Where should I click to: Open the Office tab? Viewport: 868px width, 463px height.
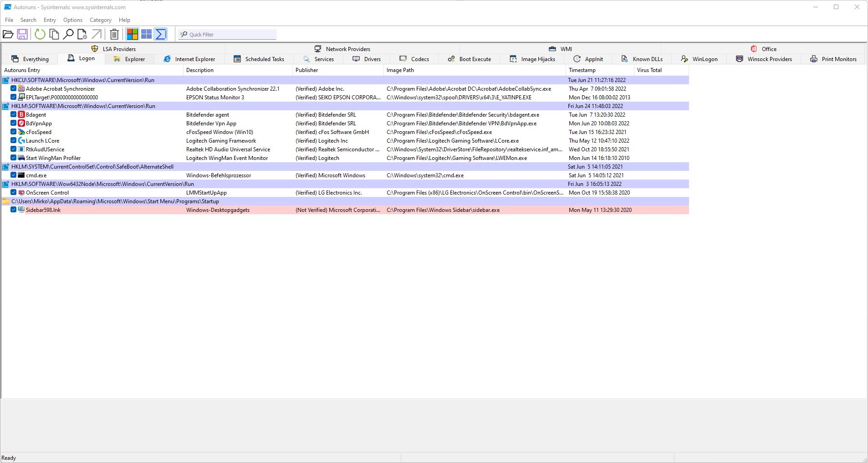tap(764, 49)
